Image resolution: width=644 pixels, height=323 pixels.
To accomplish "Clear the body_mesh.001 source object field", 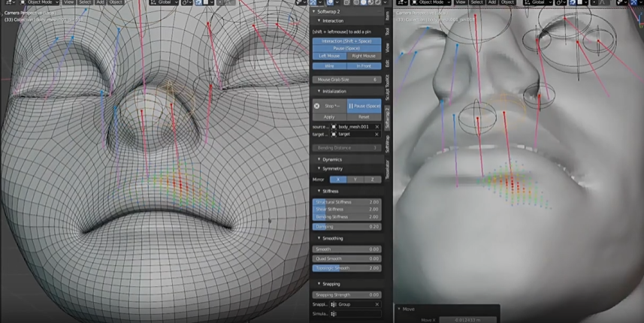I will pos(376,127).
